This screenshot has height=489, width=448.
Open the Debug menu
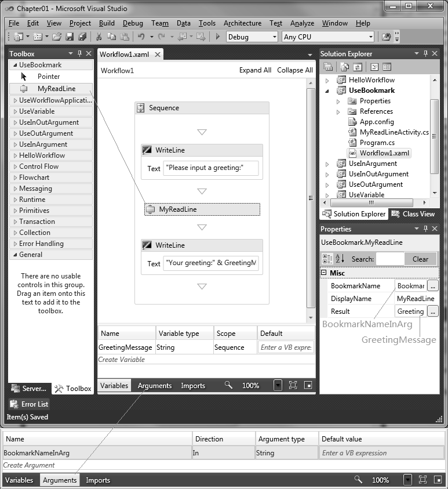[133, 23]
